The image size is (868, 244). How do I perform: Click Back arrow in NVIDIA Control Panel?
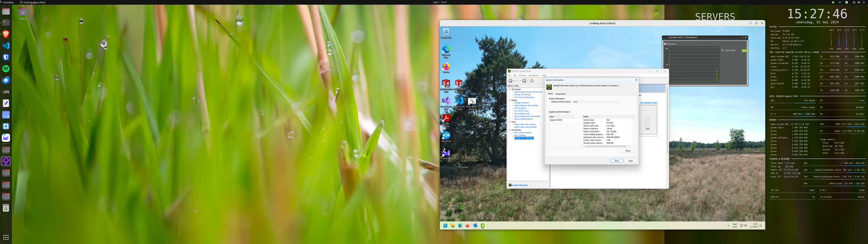pyautogui.click(x=510, y=81)
